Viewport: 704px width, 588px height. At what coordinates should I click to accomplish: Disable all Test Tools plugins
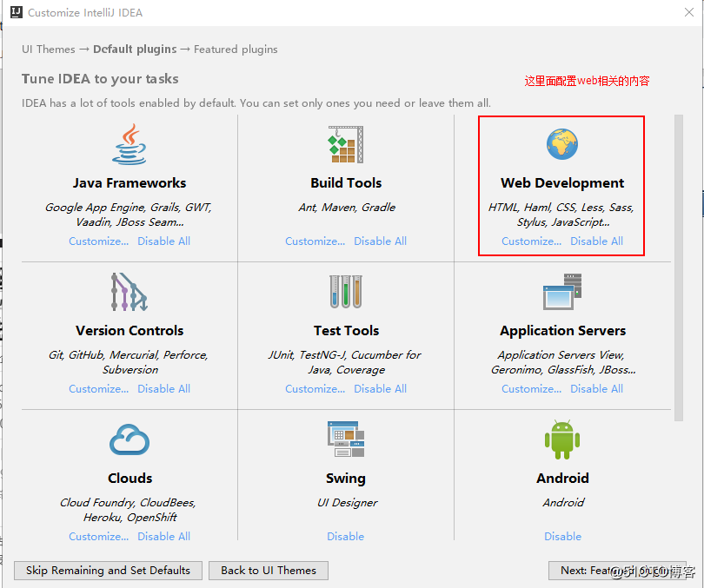point(381,388)
